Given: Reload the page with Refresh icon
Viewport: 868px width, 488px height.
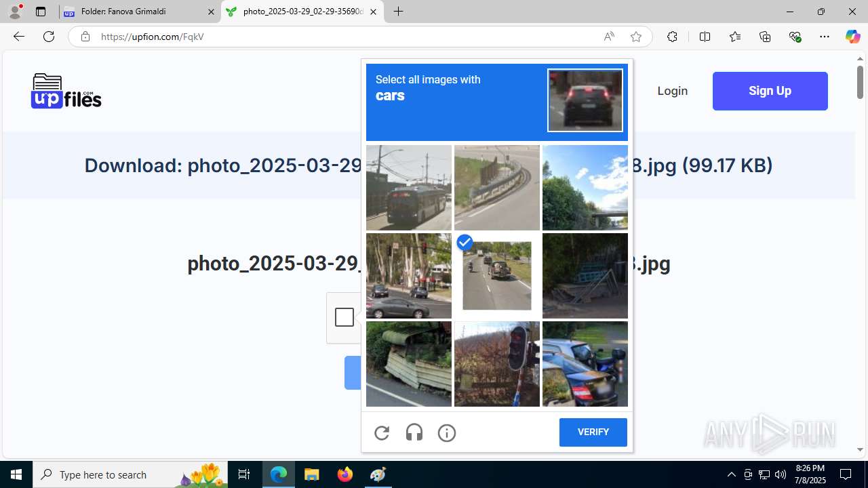Looking at the screenshot, I should [x=49, y=37].
